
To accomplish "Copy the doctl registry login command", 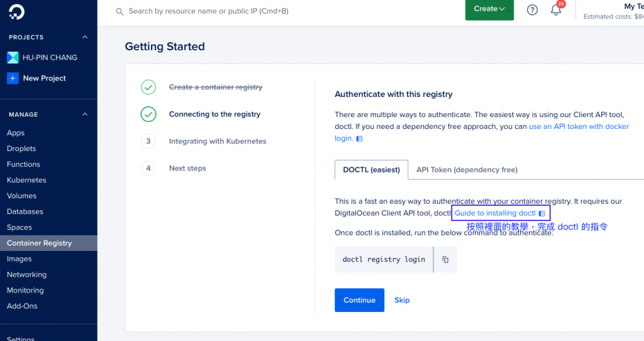I will click(x=445, y=260).
